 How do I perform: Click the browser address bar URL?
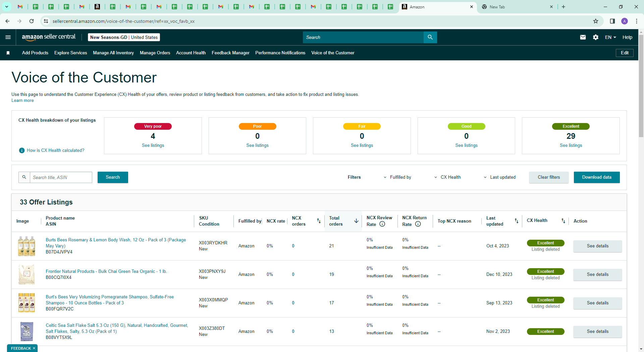click(x=124, y=21)
